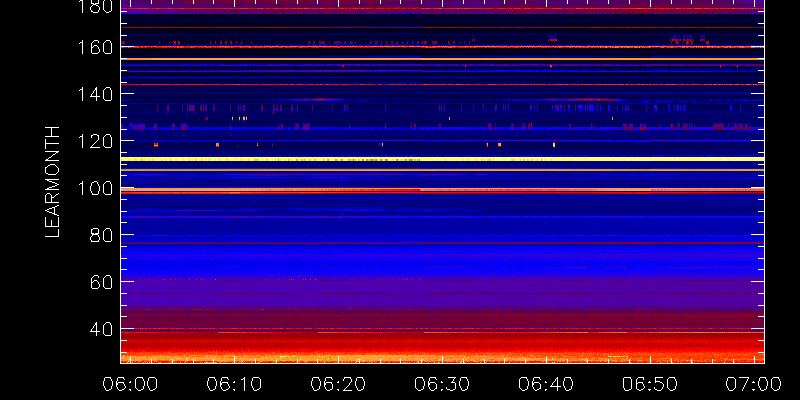Viewport: 800px width, 400px height.
Task: Click the 100 frequency axis label
Action: (96, 189)
